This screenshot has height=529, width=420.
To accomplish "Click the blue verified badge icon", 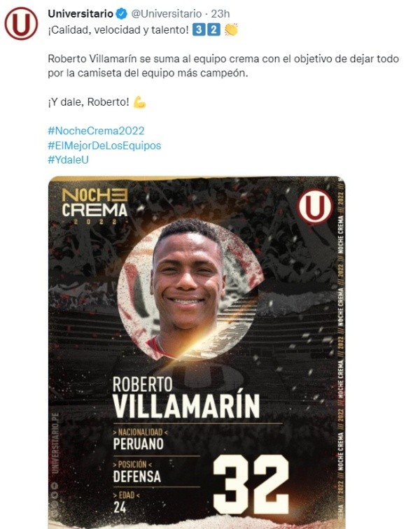I will click(122, 14).
